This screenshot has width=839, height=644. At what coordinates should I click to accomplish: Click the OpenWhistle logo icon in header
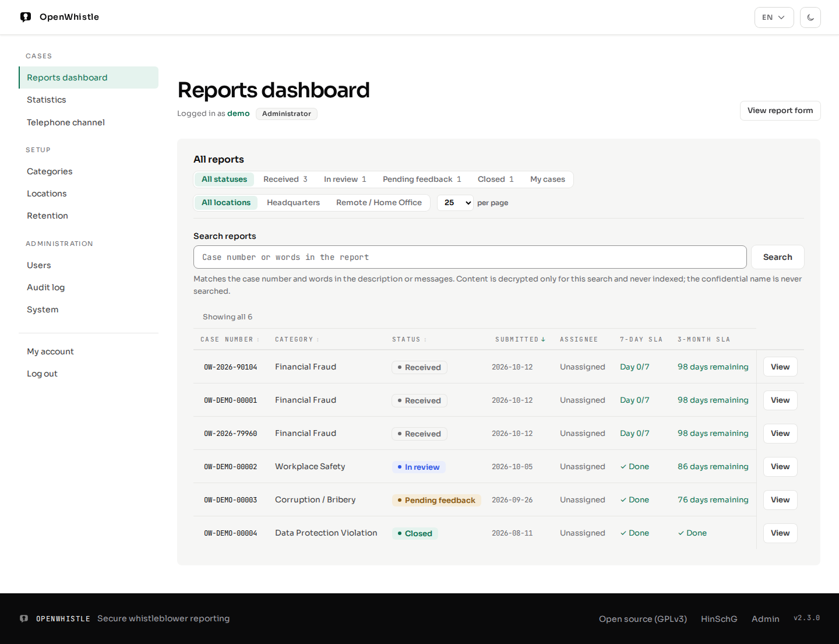pyautogui.click(x=26, y=17)
